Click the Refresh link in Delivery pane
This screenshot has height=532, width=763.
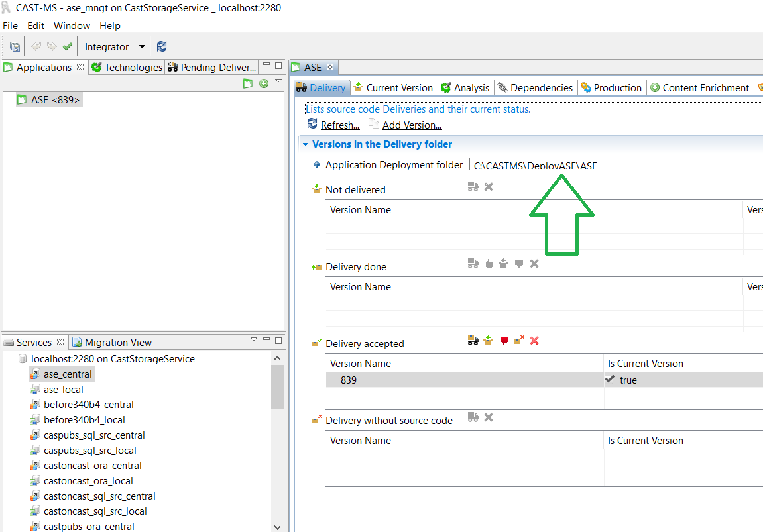[339, 125]
